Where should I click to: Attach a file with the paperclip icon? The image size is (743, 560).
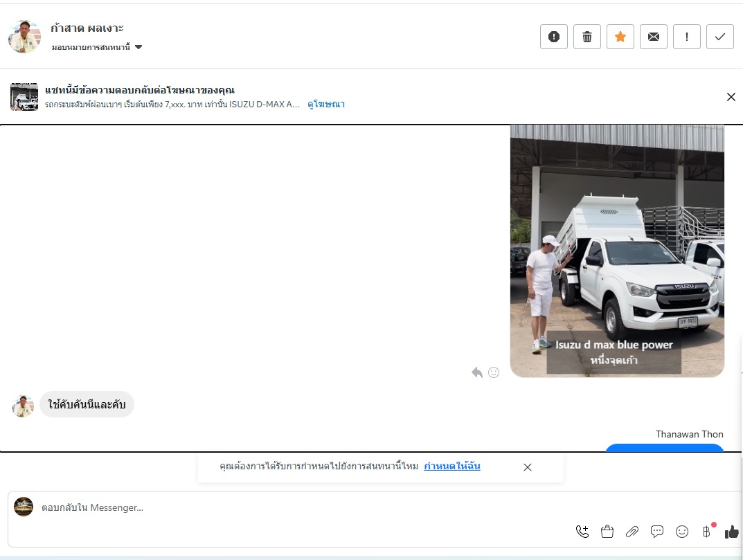[632, 532]
